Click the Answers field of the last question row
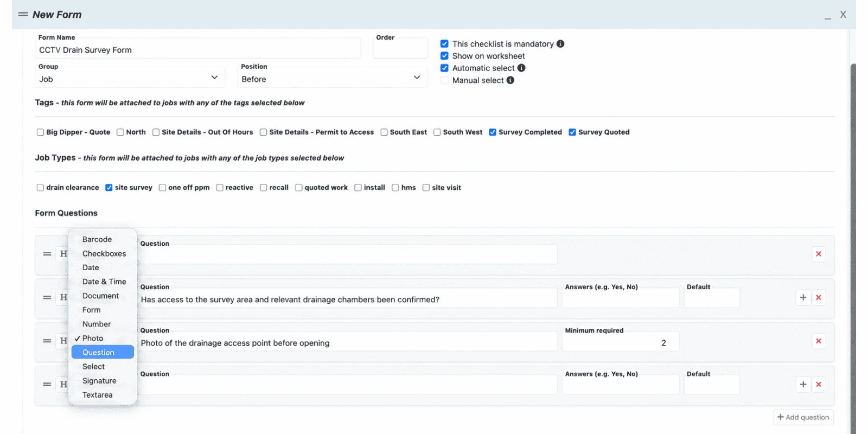Image resolution: width=868 pixels, height=434 pixels. click(x=621, y=386)
